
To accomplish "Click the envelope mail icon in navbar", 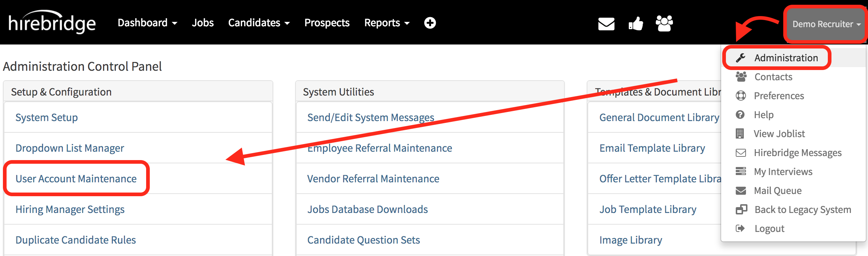I will (x=606, y=24).
